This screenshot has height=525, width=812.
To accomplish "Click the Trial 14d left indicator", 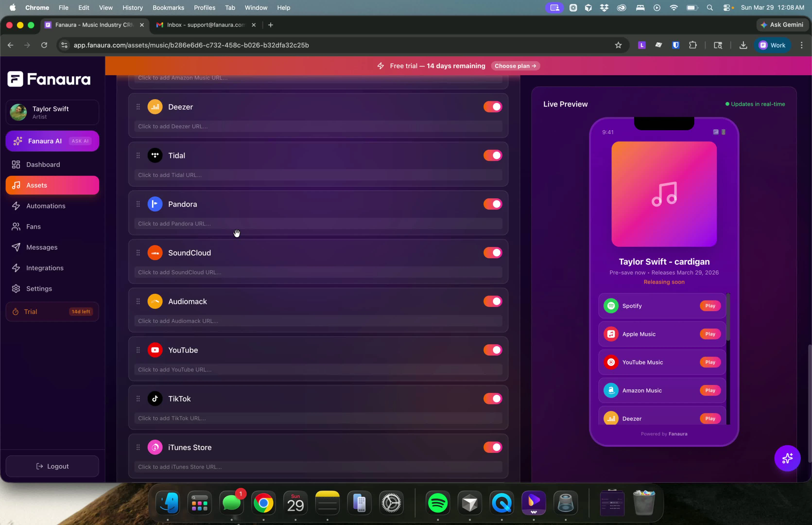I will click(x=52, y=312).
